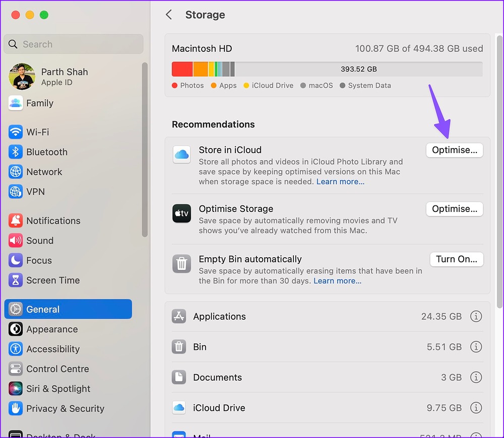Focus the Search field in sidebar
Image resolution: width=504 pixels, height=438 pixels.
(x=74, y=44)
